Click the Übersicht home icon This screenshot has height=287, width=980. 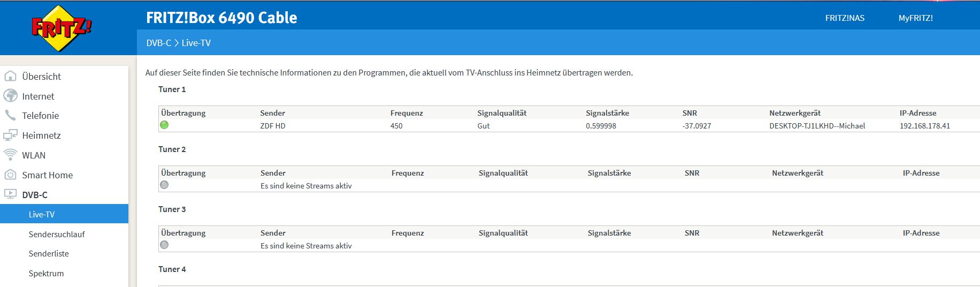(10, 76)
